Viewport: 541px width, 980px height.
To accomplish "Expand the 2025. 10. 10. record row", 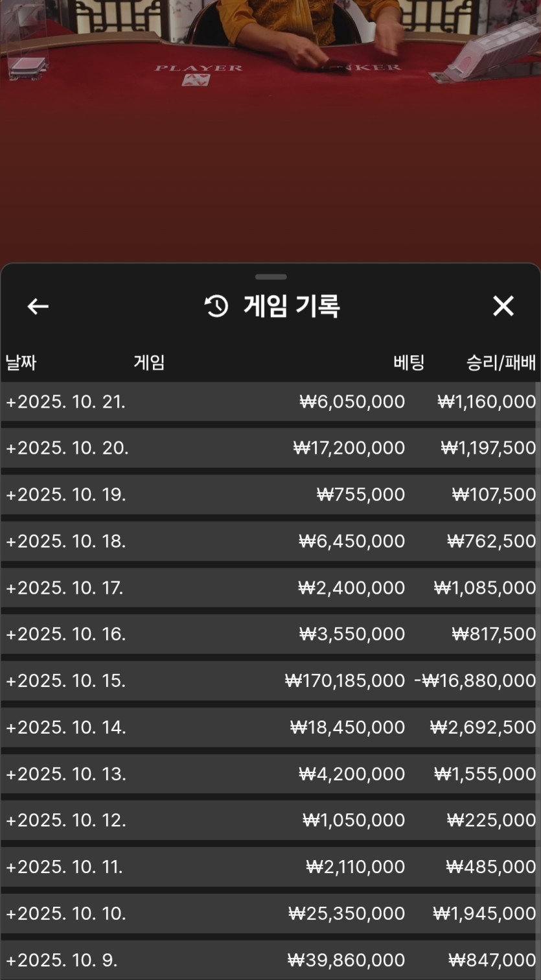I will 65,913.
